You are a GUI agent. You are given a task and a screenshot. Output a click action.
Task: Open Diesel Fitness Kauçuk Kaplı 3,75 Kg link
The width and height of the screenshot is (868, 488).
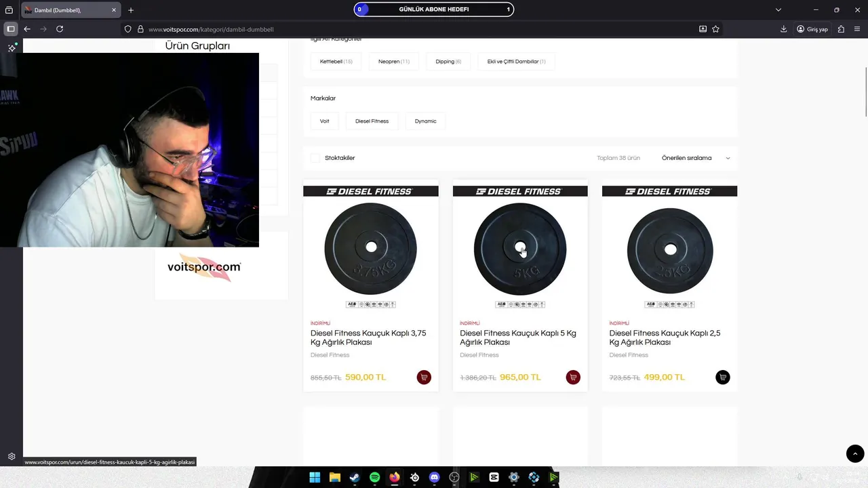click(x=368, y=338)
